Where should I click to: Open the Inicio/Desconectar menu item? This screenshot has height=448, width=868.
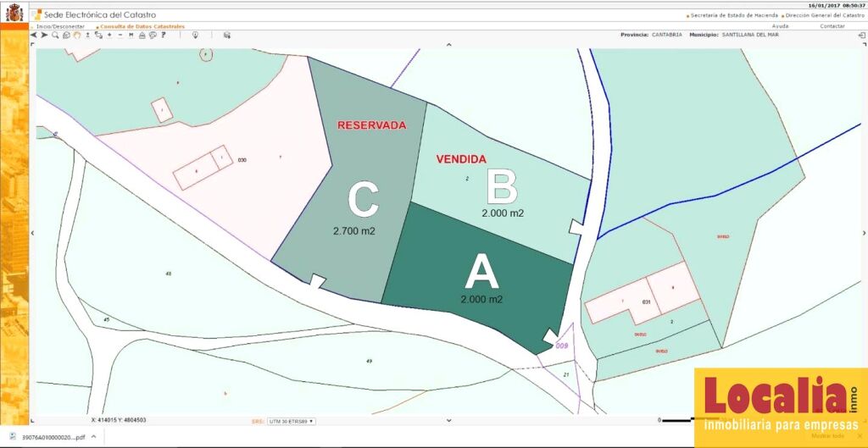pos(60,26)
